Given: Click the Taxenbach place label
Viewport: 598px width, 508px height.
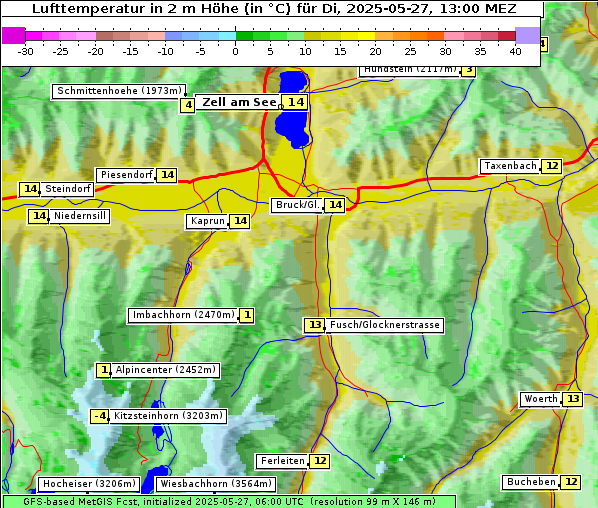Looking at the screenshot, I should pyautogui.click(x=510, y=166).
